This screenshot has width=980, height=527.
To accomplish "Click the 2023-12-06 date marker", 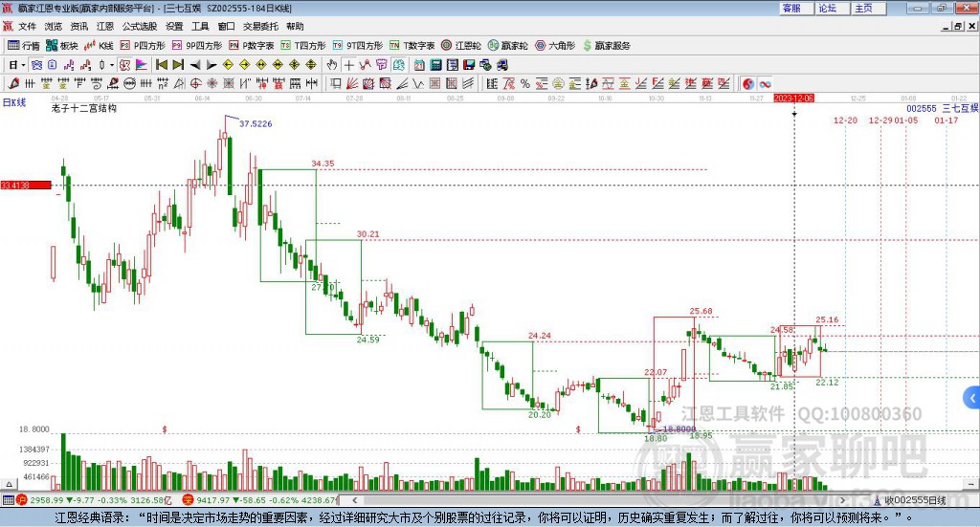I will click(793, 99).
